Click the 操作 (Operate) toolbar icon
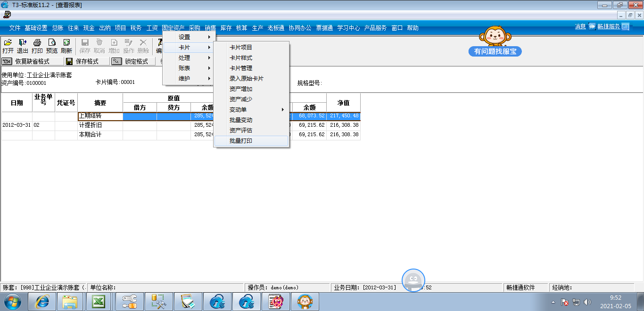Viewport: 644px width, 311px height. 129,46
